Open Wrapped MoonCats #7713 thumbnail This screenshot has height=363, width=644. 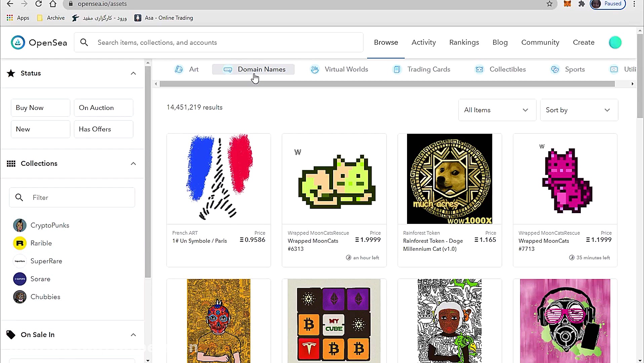coord(565,179)
